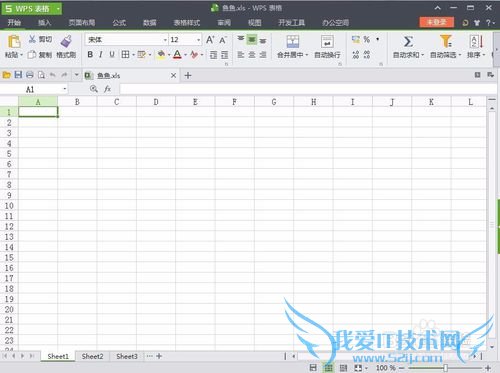Open quick access toolbar customize arrow
500x373 pixels.
(x=76, y=75)
